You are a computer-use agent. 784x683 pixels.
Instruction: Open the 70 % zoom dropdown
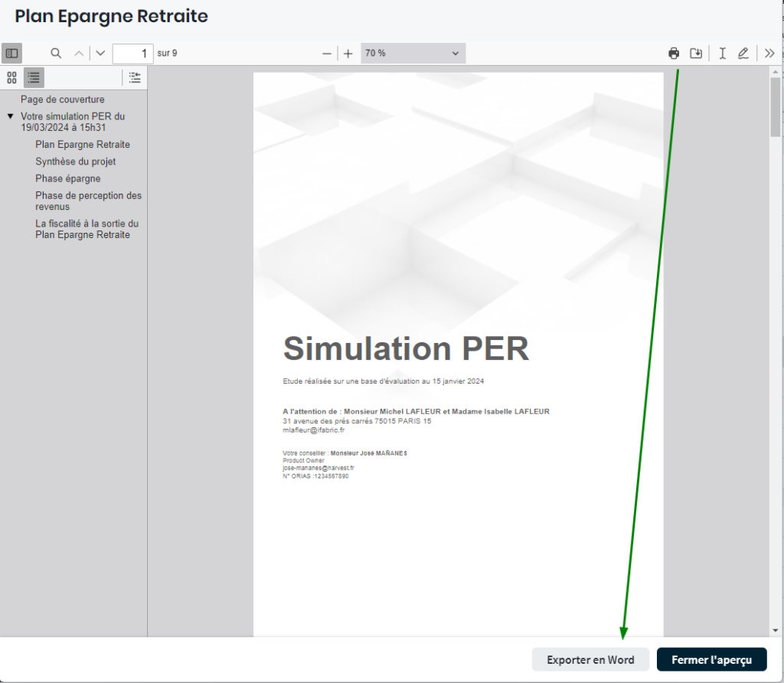[x=413, y=54]
